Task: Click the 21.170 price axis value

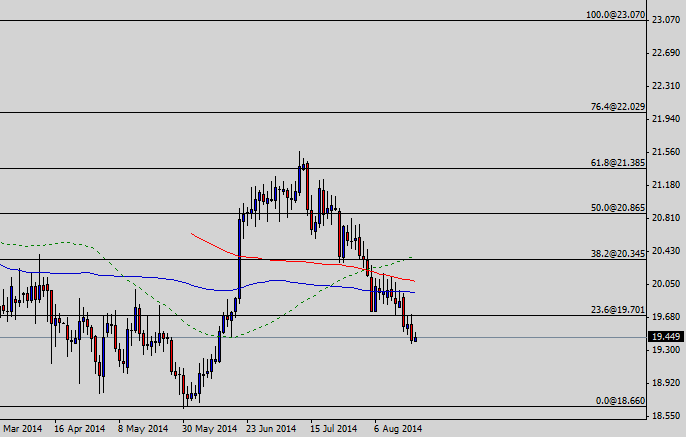Action: pos(664,185)
